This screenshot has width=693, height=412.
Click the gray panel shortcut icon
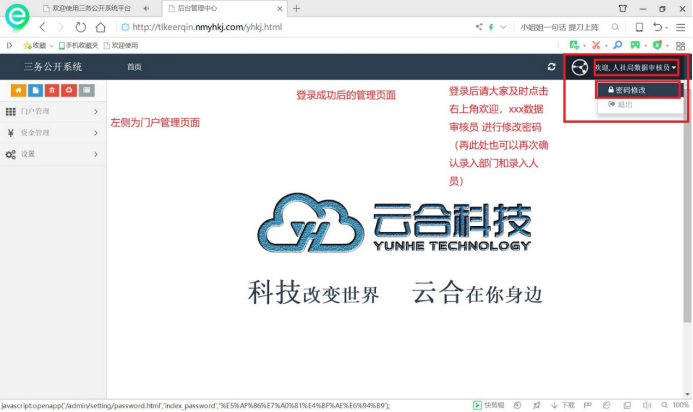click(x=87, y=90)
